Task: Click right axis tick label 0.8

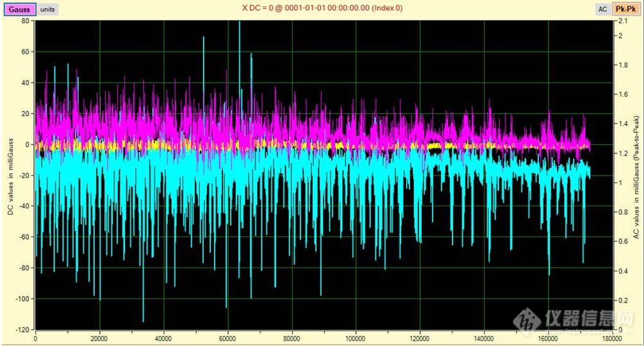Action: 623,212
